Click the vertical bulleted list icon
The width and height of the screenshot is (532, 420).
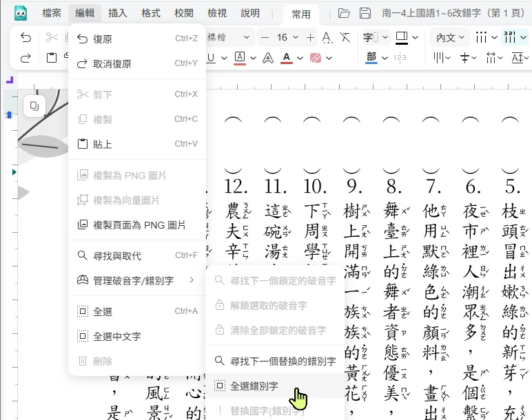point(481,37)
